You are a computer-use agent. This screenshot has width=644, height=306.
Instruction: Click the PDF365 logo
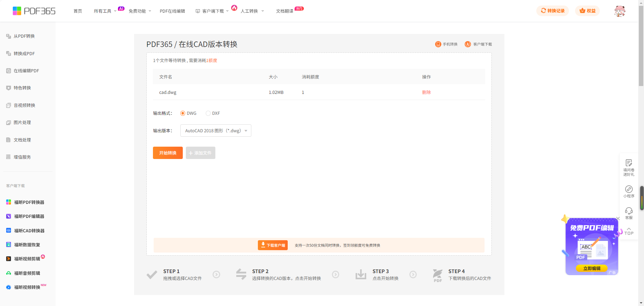34,11
